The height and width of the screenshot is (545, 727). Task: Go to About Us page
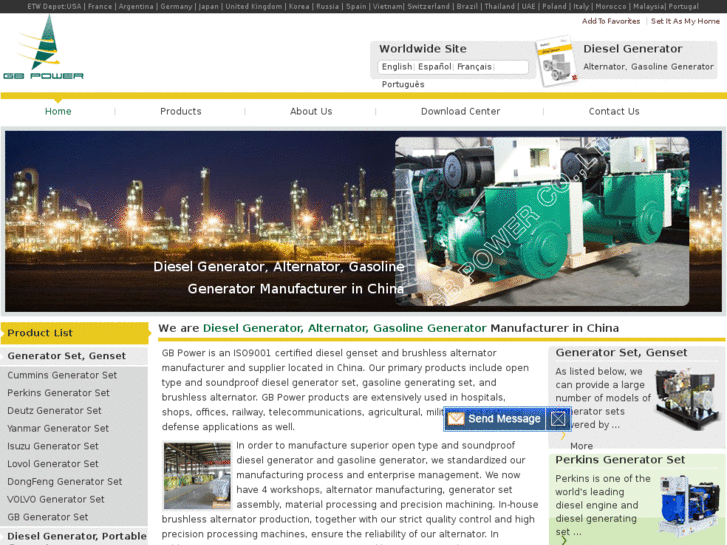tap(311, 111)
